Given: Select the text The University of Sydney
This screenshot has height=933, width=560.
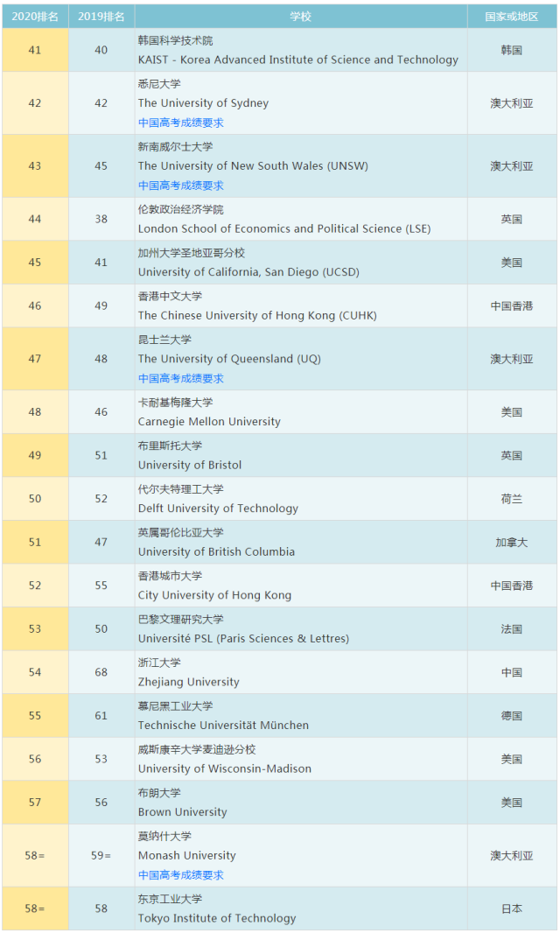Looking at the screenshot, I should click(204, 103).
